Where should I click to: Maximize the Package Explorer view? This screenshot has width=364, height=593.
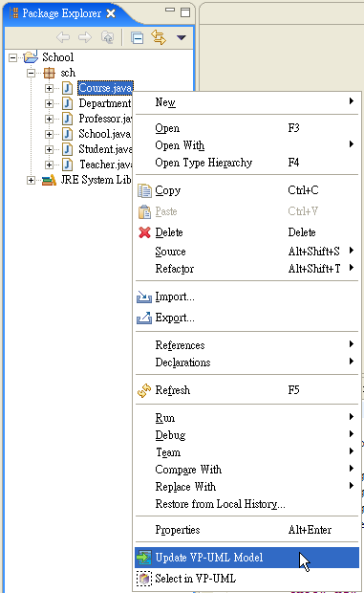click(185, 12)
